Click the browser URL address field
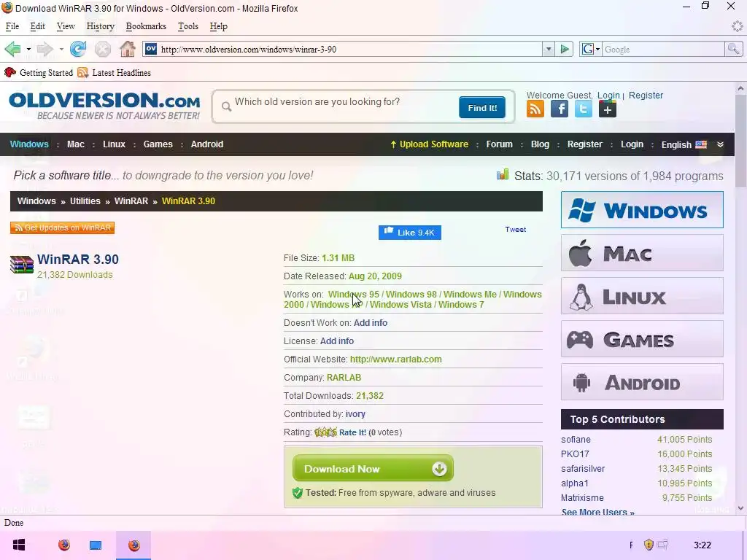 click(350, 49)
